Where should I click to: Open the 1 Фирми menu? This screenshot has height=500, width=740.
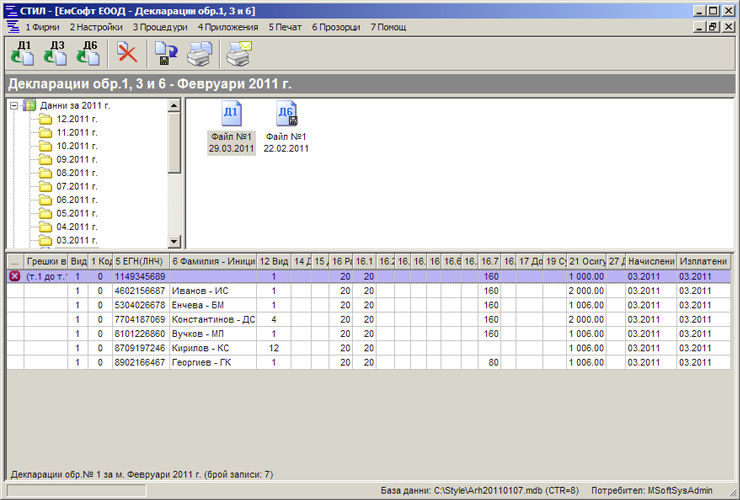(x=42, y=27)
